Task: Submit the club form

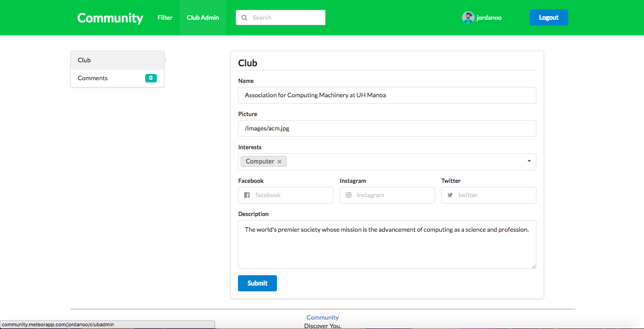Action: pyautogui.click(x=257, y=283)
